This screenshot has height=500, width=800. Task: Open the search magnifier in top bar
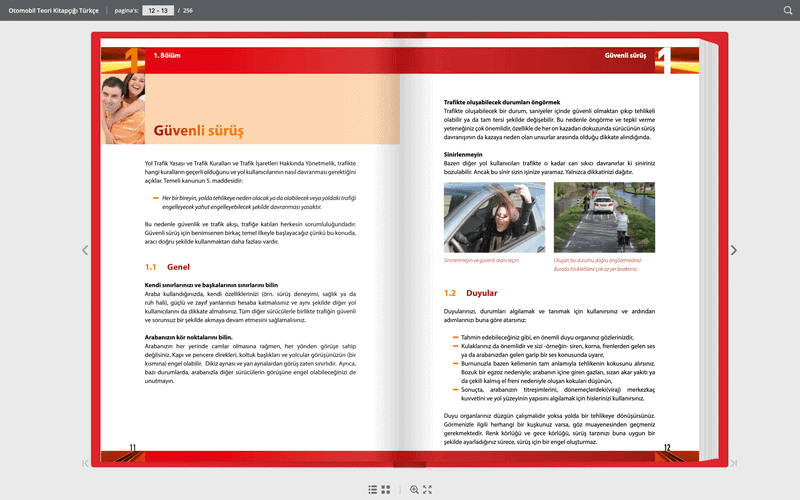[x=788, y=10]
